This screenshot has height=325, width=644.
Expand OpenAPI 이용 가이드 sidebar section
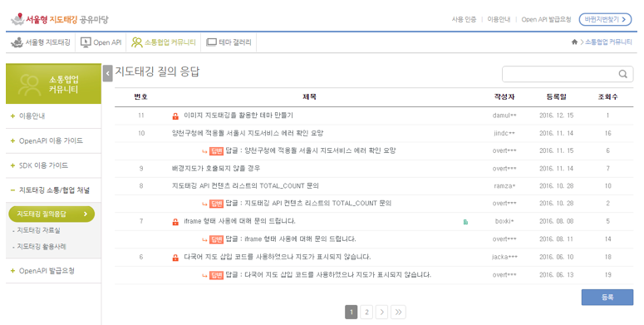[47, 140]
